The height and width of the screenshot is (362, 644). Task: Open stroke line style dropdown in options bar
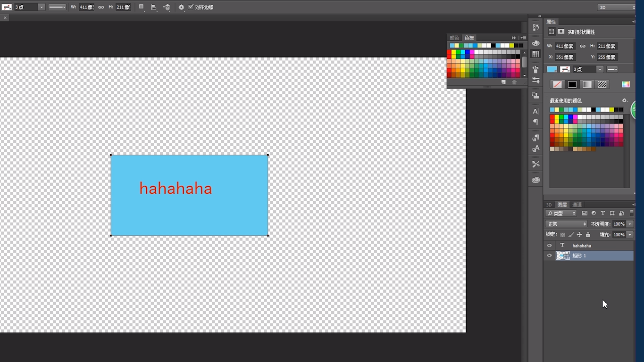(57, 7)
